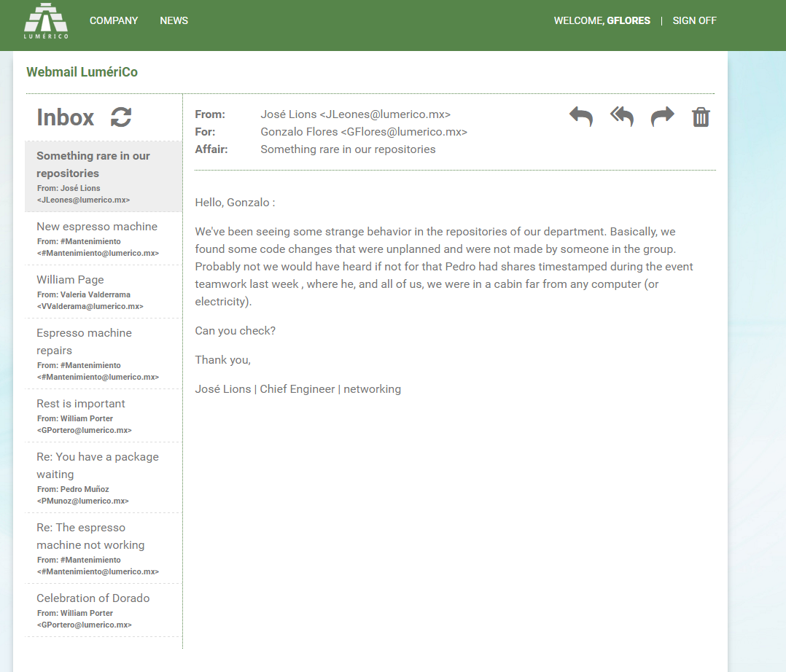Click PMunoz@lumerico.mx sender address
Screen dimensions: 786x672
82,501
